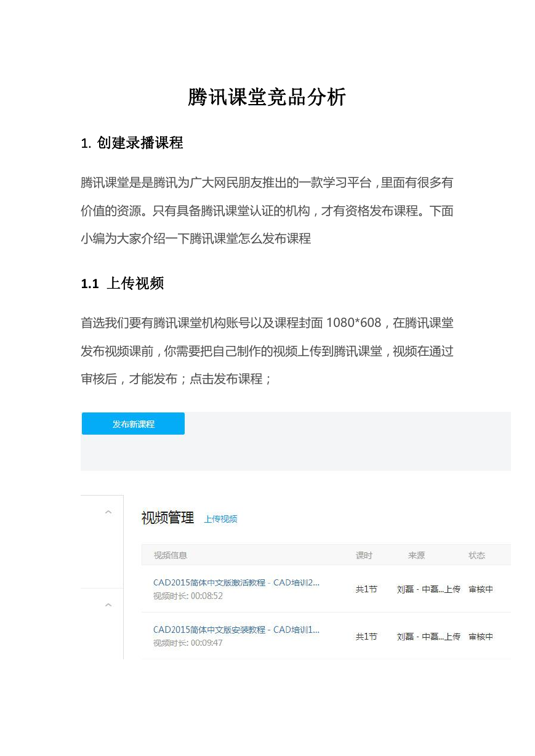Select the 来源 column header
The width and height of the screenshot is (535, 756).
pos(416,555)
